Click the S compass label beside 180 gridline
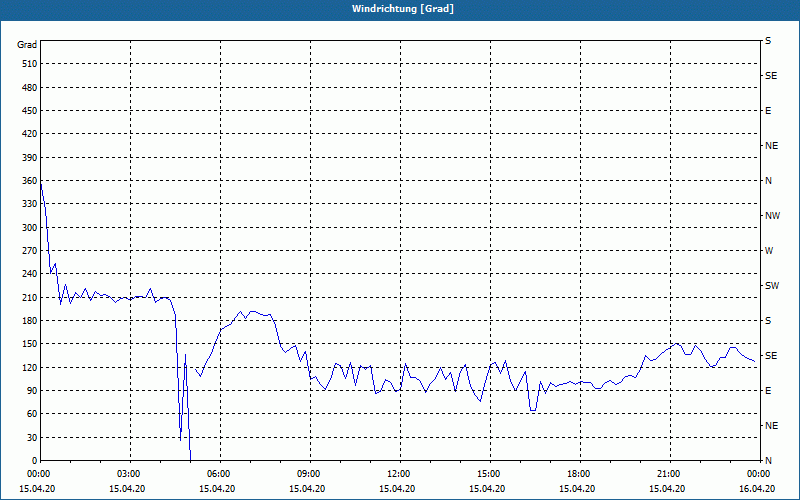 pyautogui.click(x=768, y=320)
